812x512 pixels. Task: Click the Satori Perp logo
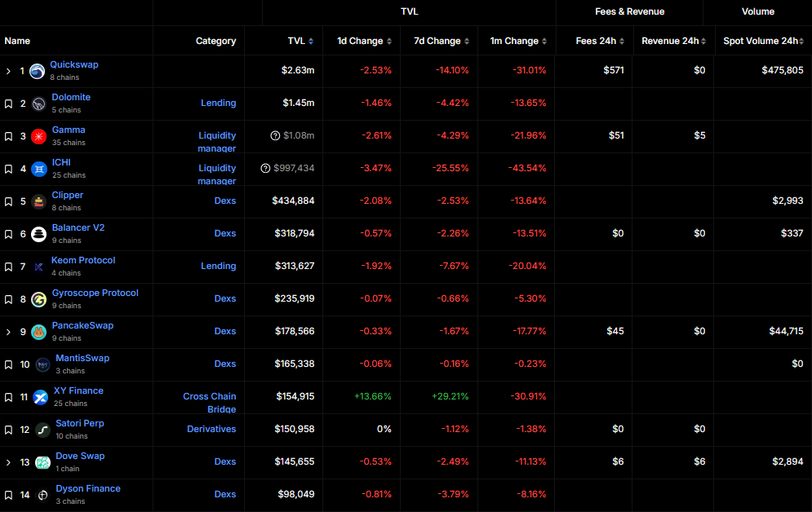[x=42, y=430]
